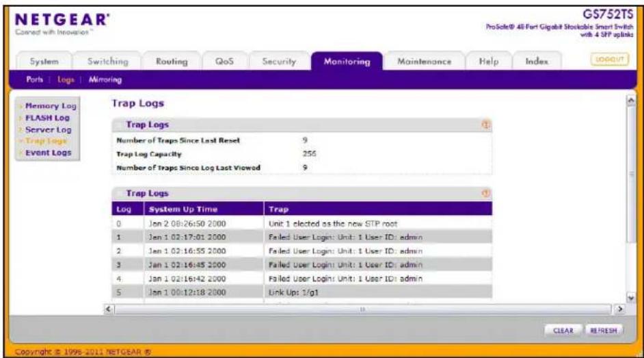644x358 pixels.
Task: Click Failed User Login trap in log row 4
Action: pyautogui.click(x=345, y=279)
